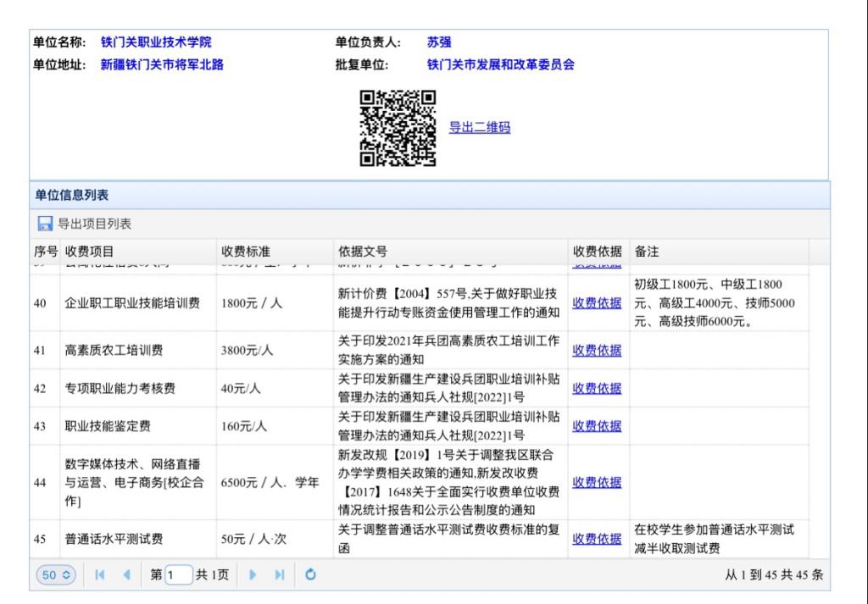Click the QR code image
The height and width of the screenshot is (604, 868).
[398, 128]
